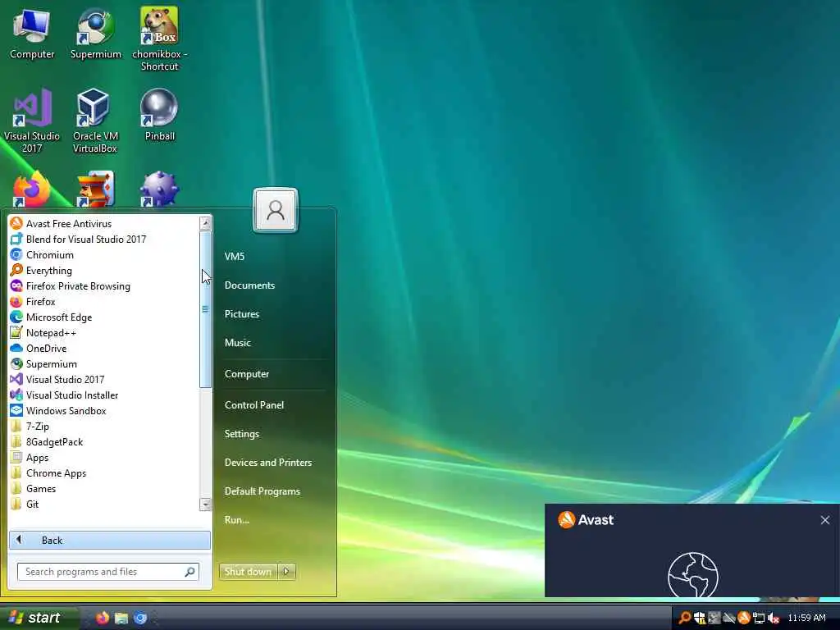The image size is (840, 630).
Task: Open Default Programs
Action: [x=262, y=491]
